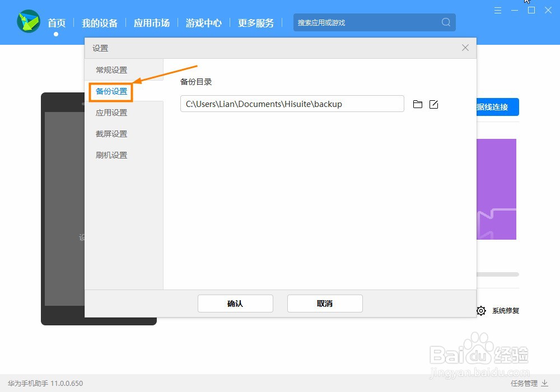The width and height of the screenshot is (560, 392).
Task: Click the backup directory path field
Action: click(x=292, y=104)
